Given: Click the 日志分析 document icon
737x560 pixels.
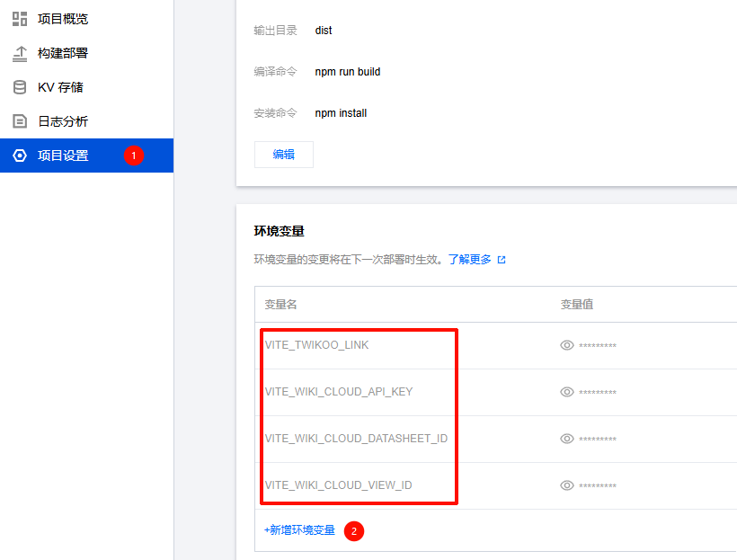Looking at the screenshot, I should pyautogui.click(x=20, y=121).
